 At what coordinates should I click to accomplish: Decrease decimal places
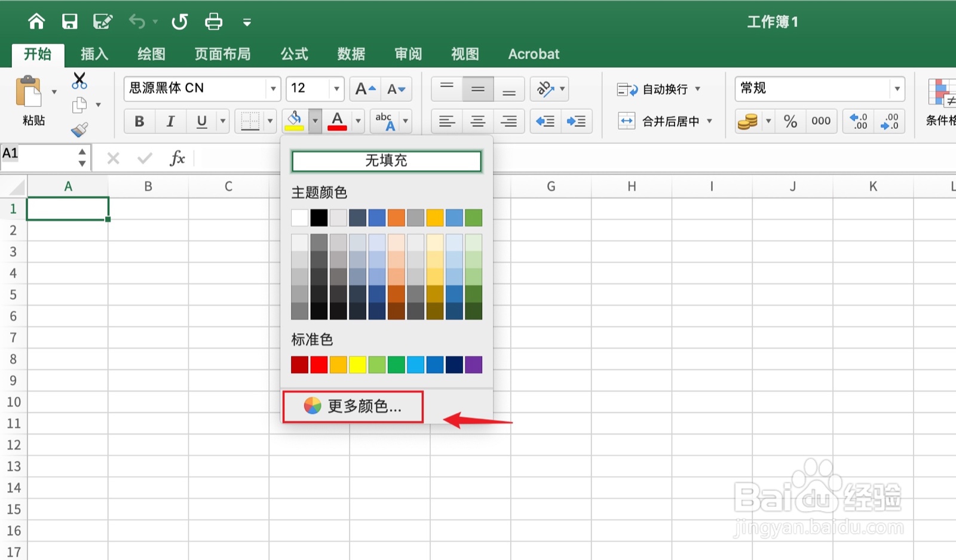(890, 121)
